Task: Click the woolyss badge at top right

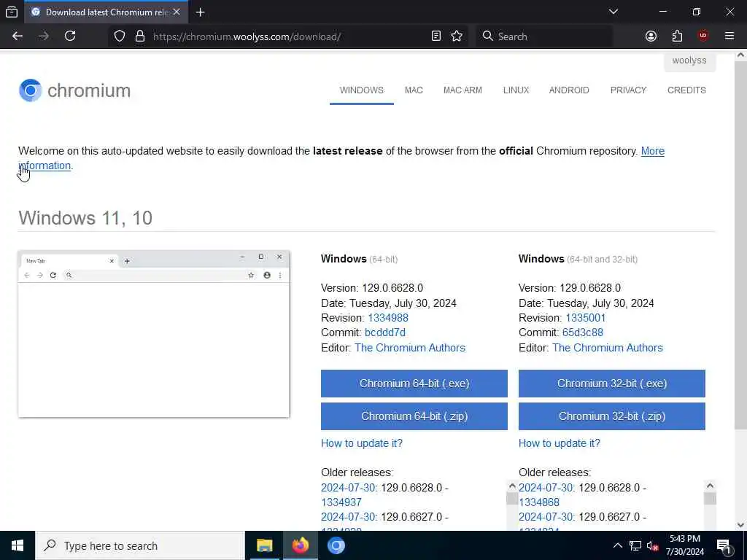Action: 689,61
